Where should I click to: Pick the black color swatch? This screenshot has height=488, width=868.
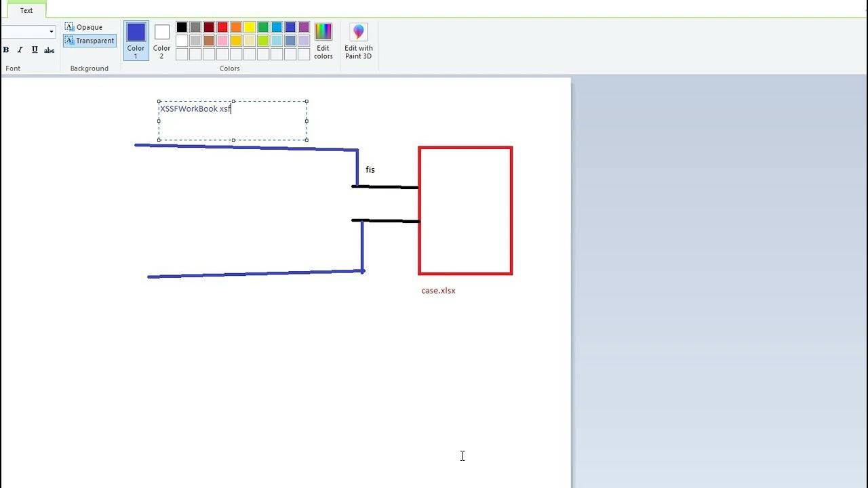182,27
